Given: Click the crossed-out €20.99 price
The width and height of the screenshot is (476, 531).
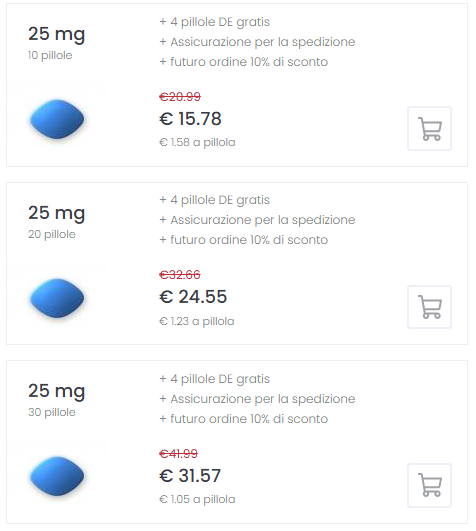Looking at the screenshot, I should pos(180,97).
